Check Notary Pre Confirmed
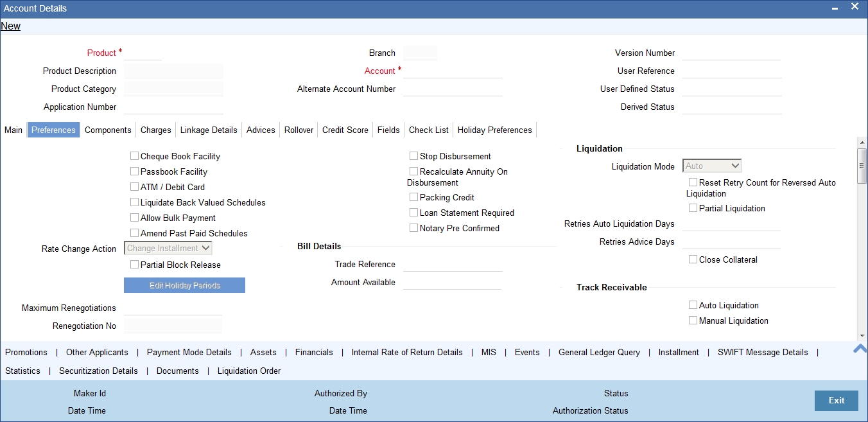This screenshot has width=868, height=422. [413, 228]
